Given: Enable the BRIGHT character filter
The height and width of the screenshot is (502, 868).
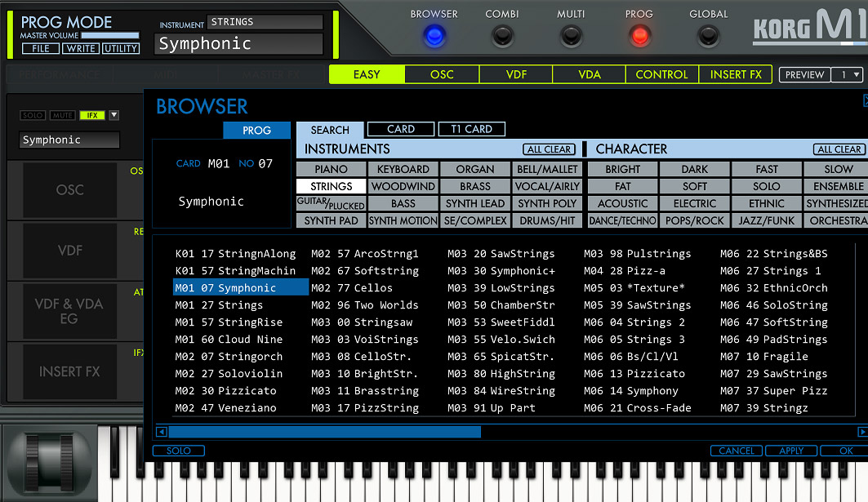Looking at the screenshot, I should (622, 169).
